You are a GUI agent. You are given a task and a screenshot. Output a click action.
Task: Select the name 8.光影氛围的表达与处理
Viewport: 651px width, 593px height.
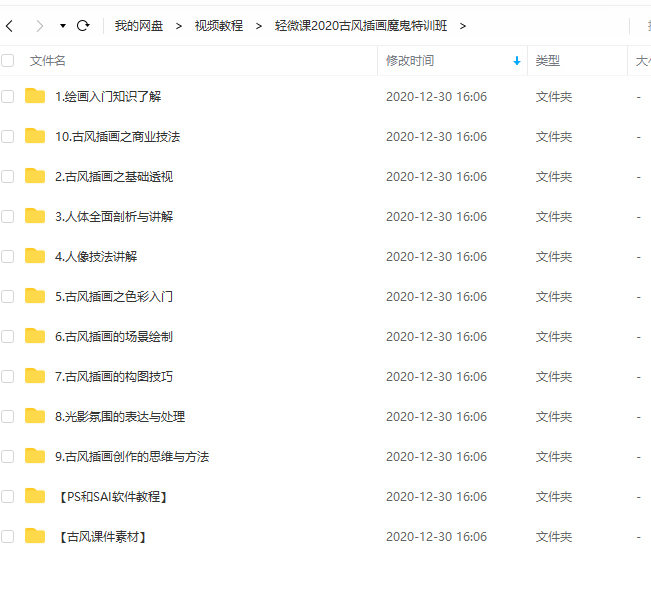click(120, 417)
